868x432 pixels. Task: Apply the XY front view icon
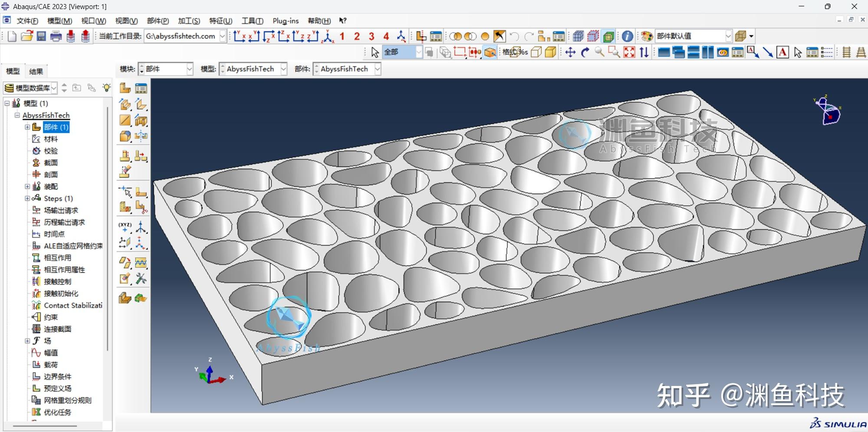point(239,36)
